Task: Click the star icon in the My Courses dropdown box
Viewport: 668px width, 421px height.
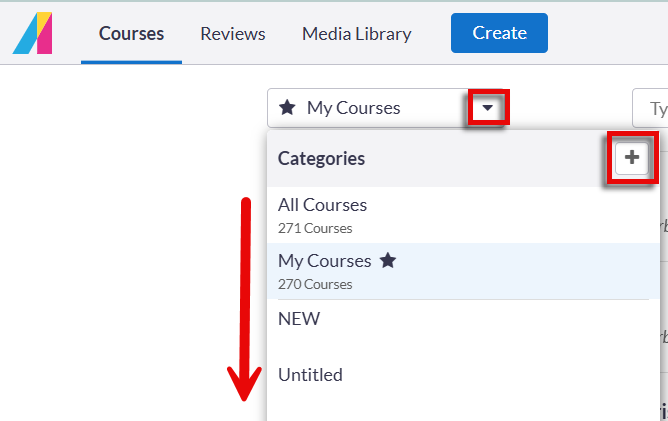Action: tap(287, 107)
